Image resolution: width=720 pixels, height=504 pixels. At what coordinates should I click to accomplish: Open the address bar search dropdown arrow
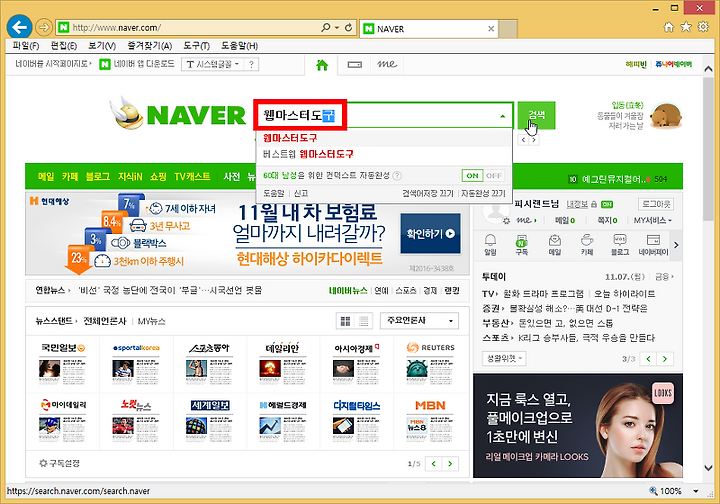pos(337,28)
